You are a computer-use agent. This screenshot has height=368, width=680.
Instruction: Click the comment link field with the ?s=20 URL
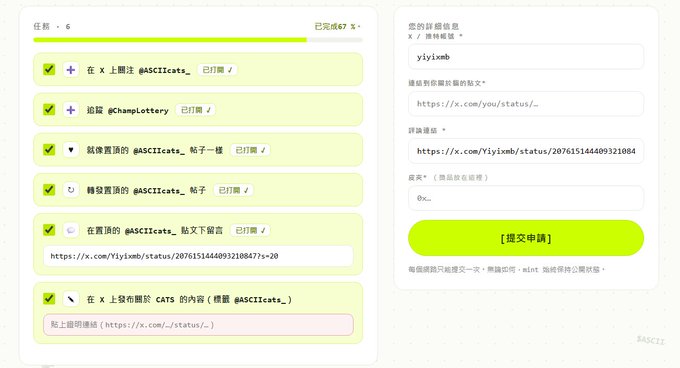198,256
